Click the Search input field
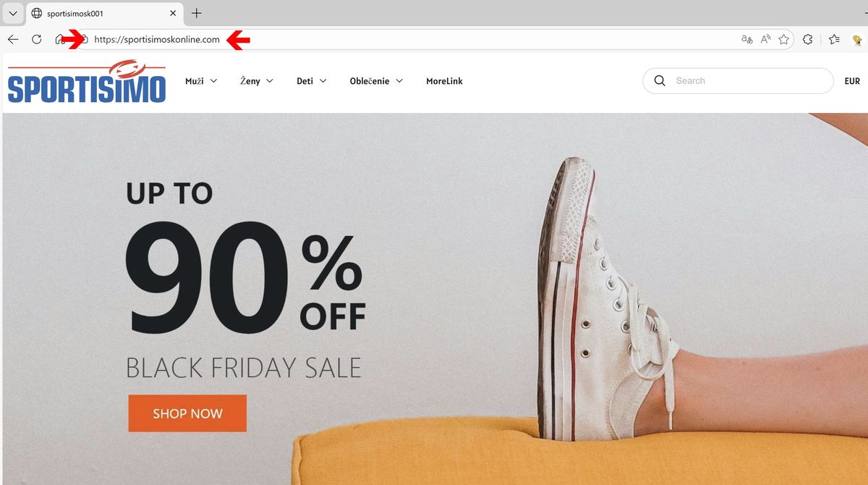Viewport: 868px width, 485px height. [749, 81]
